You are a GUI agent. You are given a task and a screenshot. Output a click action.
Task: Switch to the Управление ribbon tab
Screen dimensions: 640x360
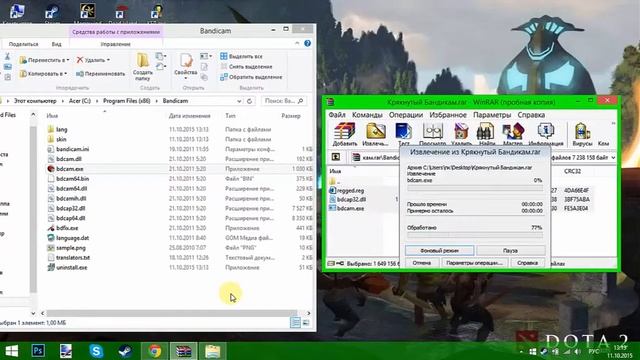116,44
